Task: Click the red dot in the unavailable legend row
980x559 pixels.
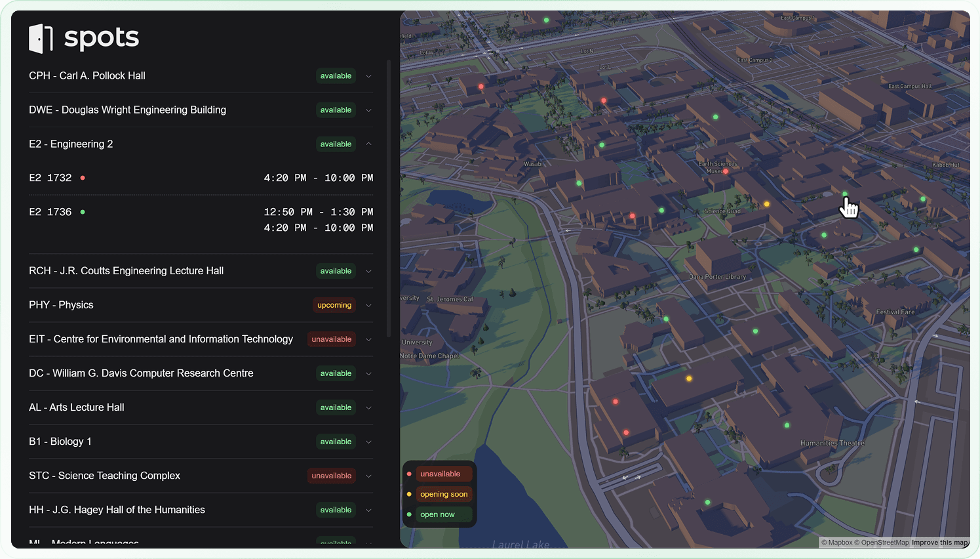Action: click(409, 474)
